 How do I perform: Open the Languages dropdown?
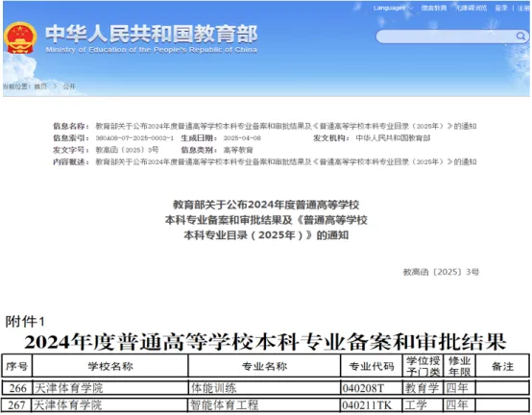(393, 8)
